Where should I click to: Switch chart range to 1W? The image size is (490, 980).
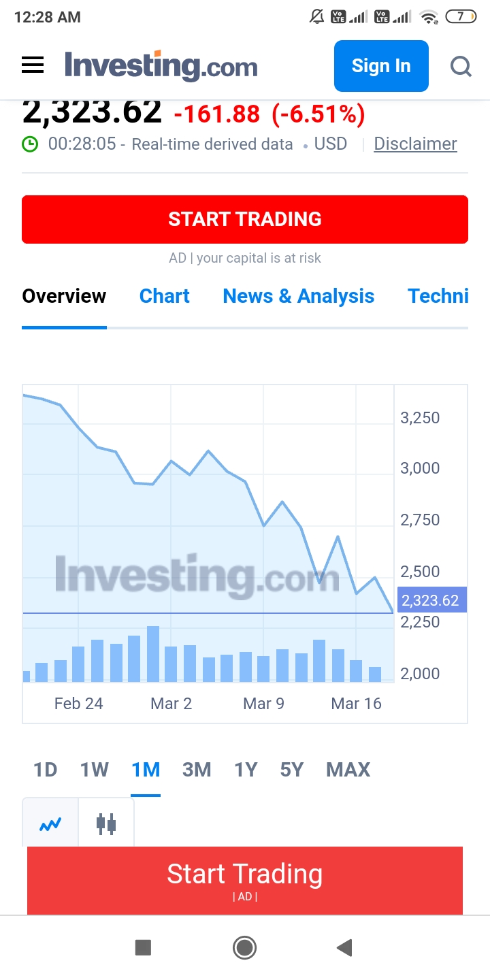[x=95, y=770]
